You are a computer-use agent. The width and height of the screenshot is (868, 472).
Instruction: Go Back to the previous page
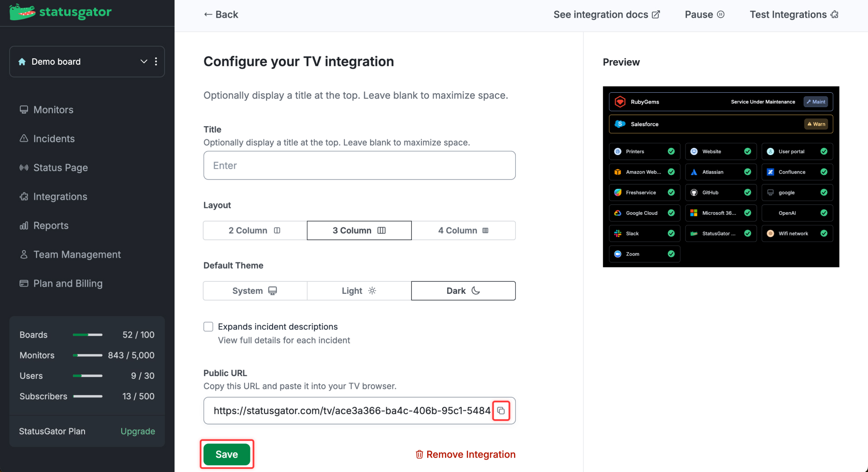pyautogui.click(x=221, y=14)
